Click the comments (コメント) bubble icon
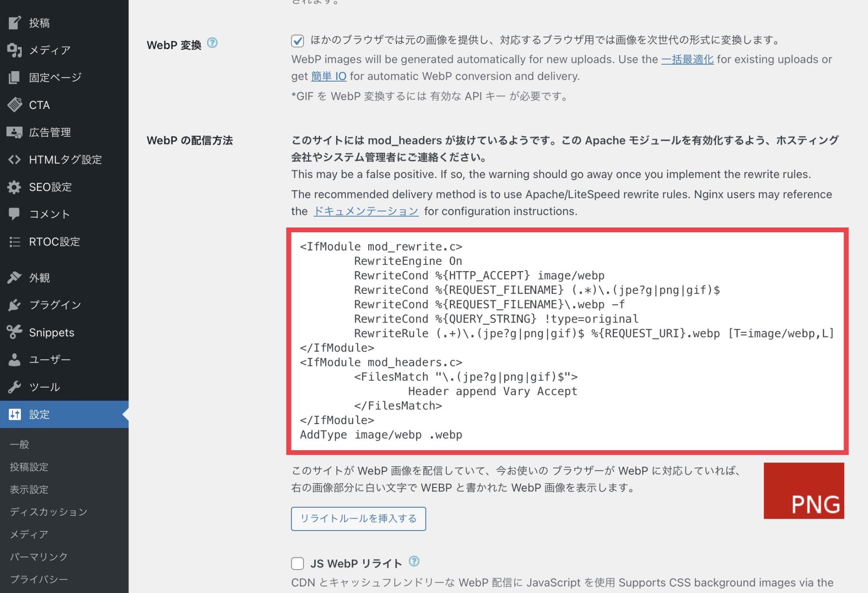This screenshot has height=593, width=868. pos(14,214)
